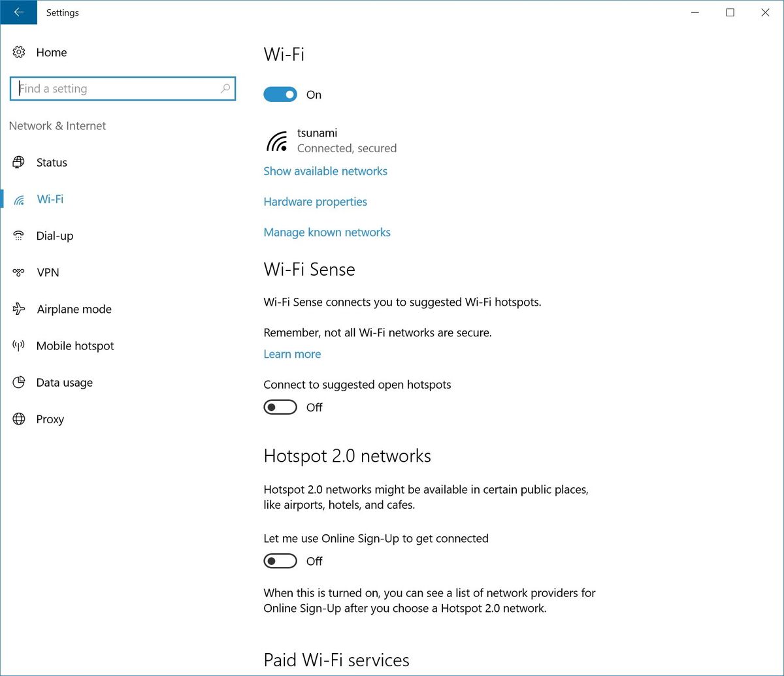Screen dimensions: 784x676
Task: Click Manage known networks
Action: pos(327,232)
